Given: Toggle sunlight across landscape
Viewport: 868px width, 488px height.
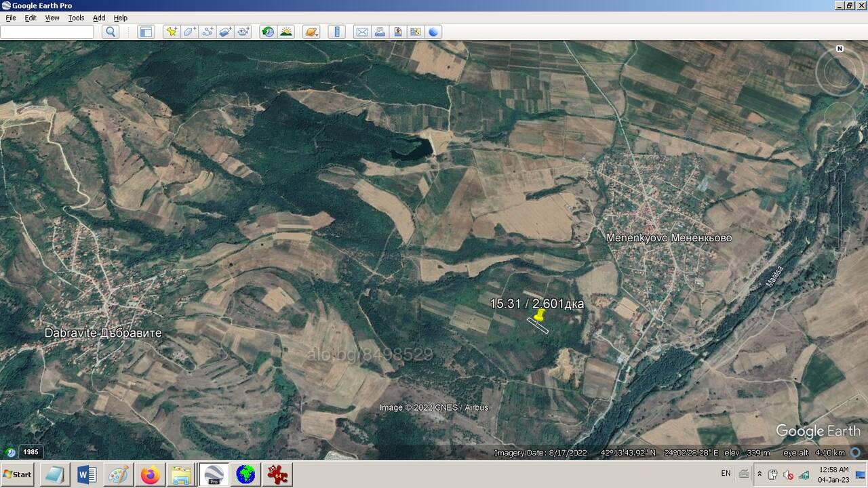Looking at the screenshot, I should tap(286, 32).
